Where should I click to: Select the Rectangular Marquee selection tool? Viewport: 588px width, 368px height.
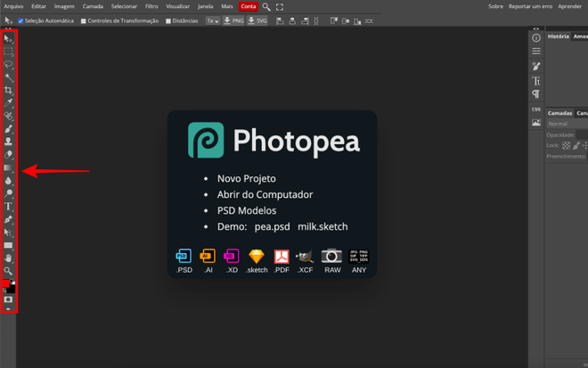(8, 52)
